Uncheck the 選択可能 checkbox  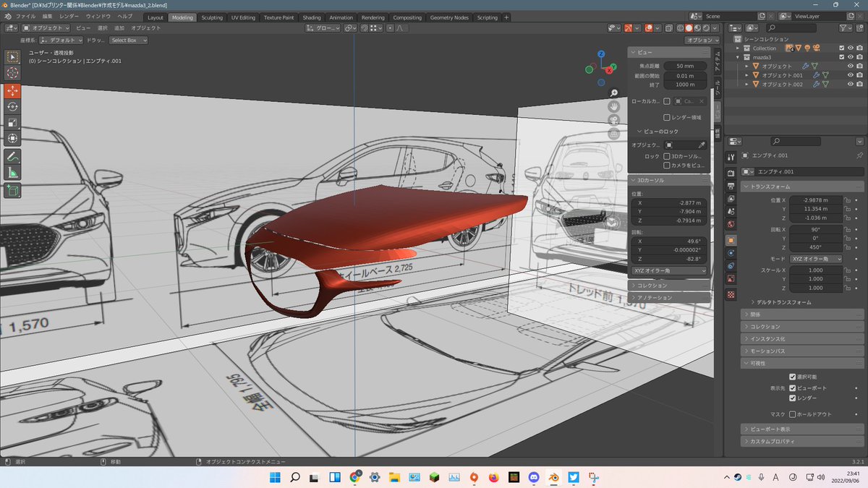793,377
